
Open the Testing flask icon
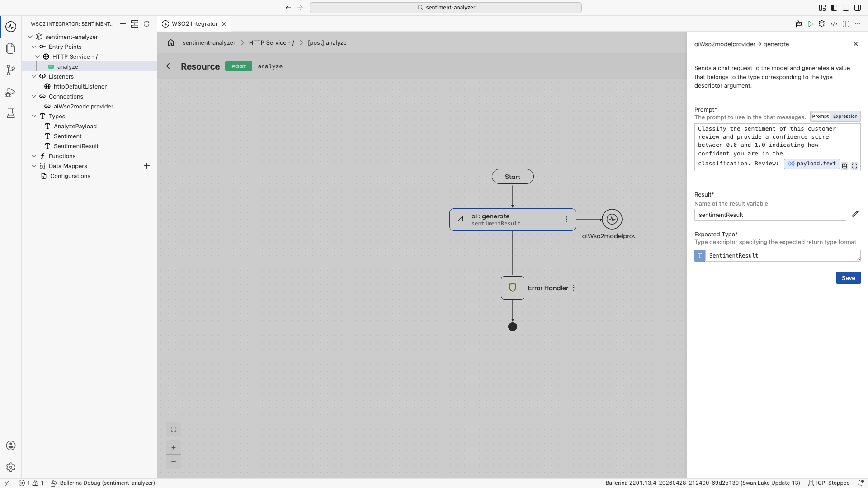(11, 113)
